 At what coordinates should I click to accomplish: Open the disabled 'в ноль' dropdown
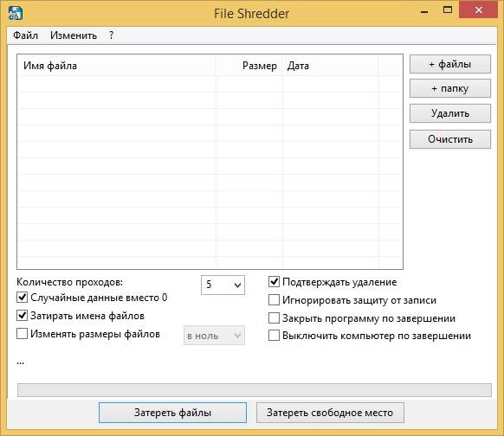click(x=214, y=336)
